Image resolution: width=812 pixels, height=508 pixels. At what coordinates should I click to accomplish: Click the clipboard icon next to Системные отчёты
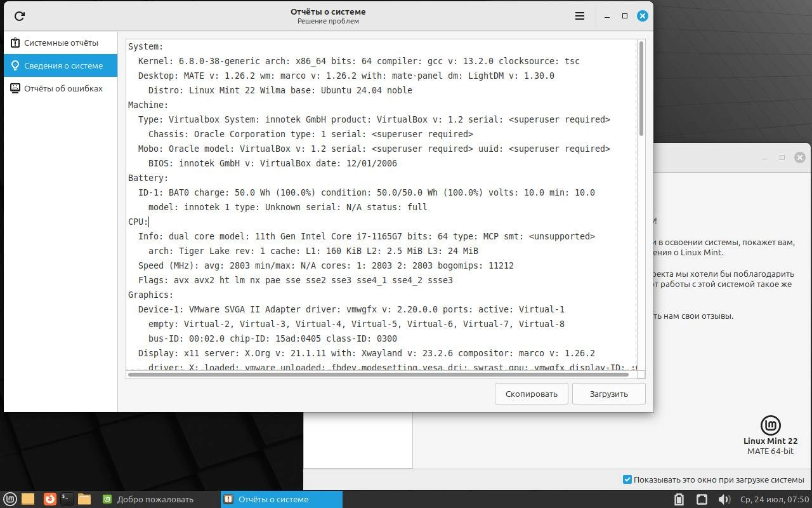point(15,43)
